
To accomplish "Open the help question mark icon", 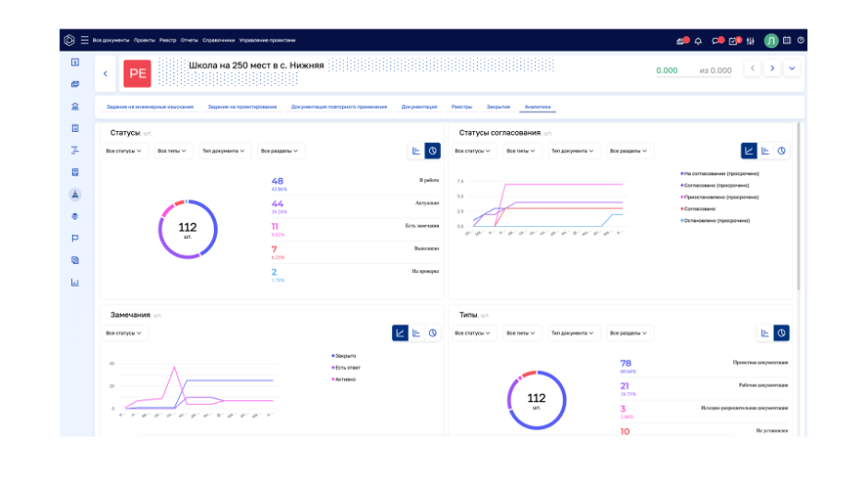I will click(801, 41).
